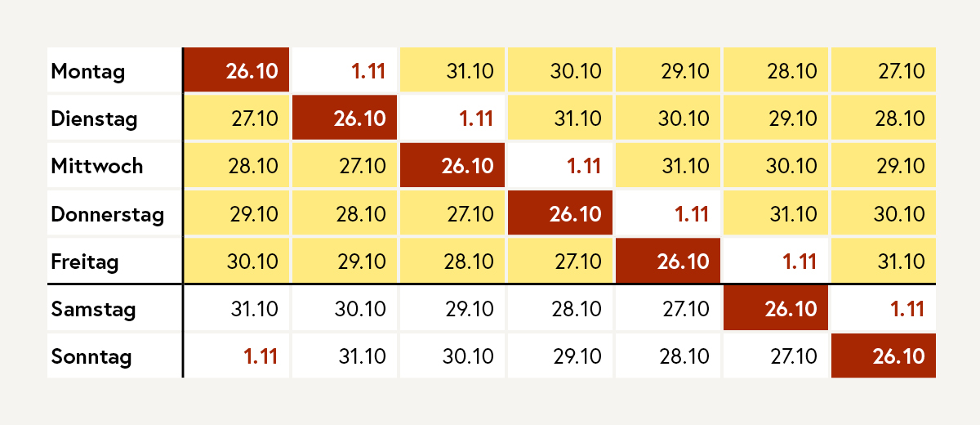Image resolution: width=980 pixels, height=425 pixels.
Task: Select the Donnerstag row label
Action: click(107, 214)
